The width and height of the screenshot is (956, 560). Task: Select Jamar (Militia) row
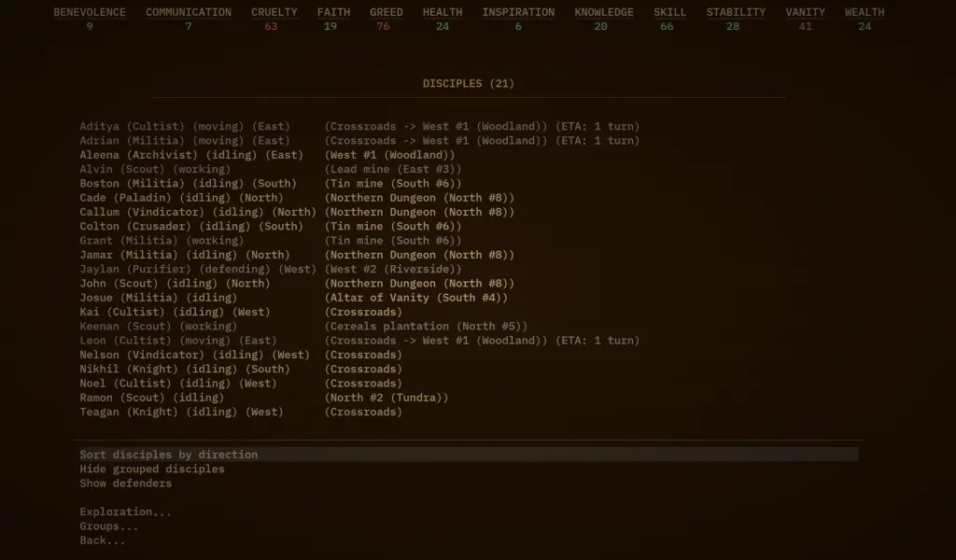[x=297, y=256]
